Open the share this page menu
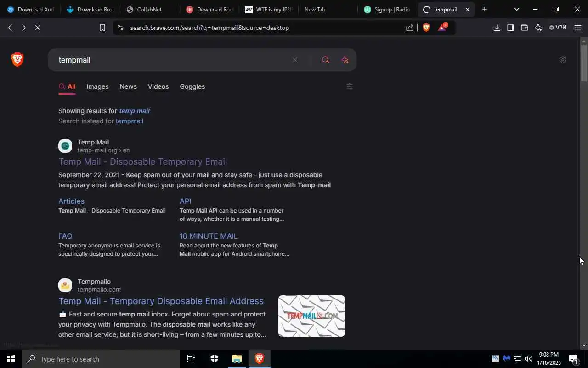This screenshot has height=368, width=588. [x=409, y=28]
